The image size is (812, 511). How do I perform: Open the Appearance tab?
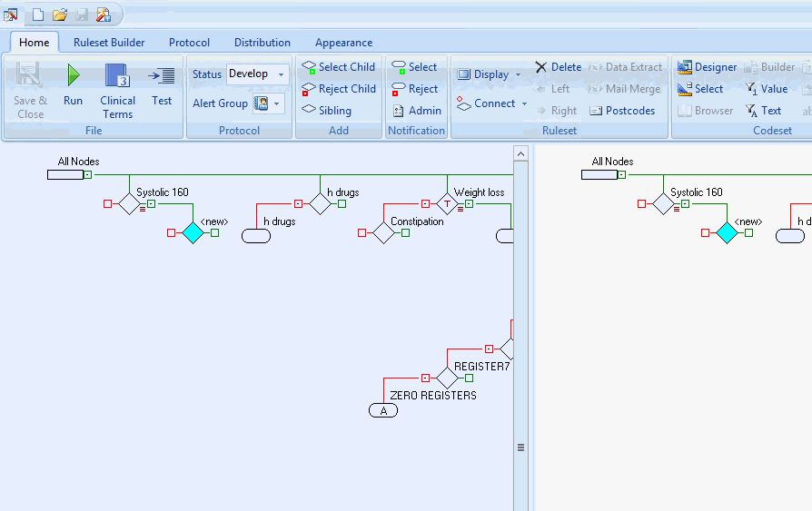(343, 43)
